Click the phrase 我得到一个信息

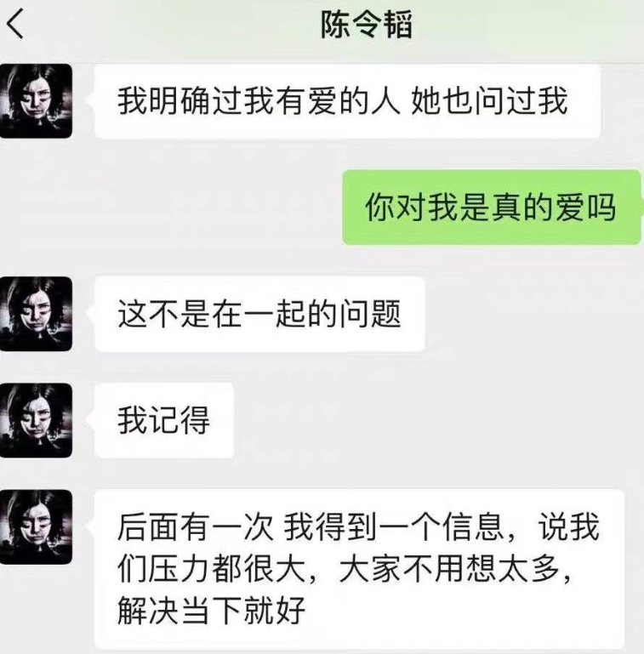coord(393,527)
